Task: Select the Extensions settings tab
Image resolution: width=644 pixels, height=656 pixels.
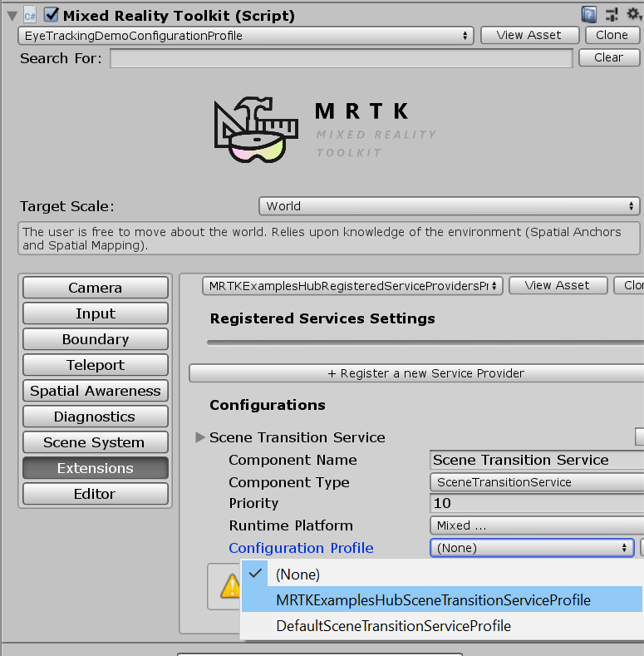Action: click(x=96, y=468)
